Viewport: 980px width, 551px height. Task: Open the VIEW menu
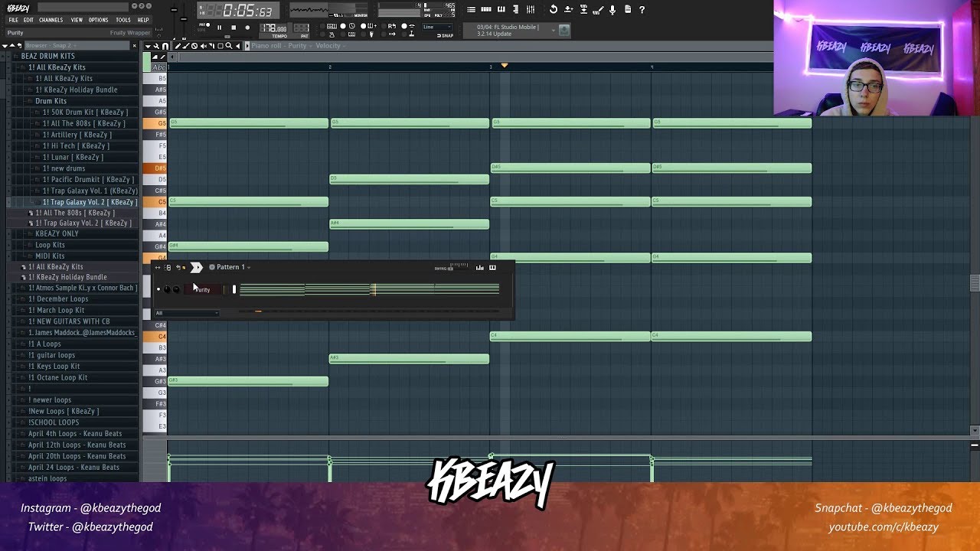click(x=77, y=20)
